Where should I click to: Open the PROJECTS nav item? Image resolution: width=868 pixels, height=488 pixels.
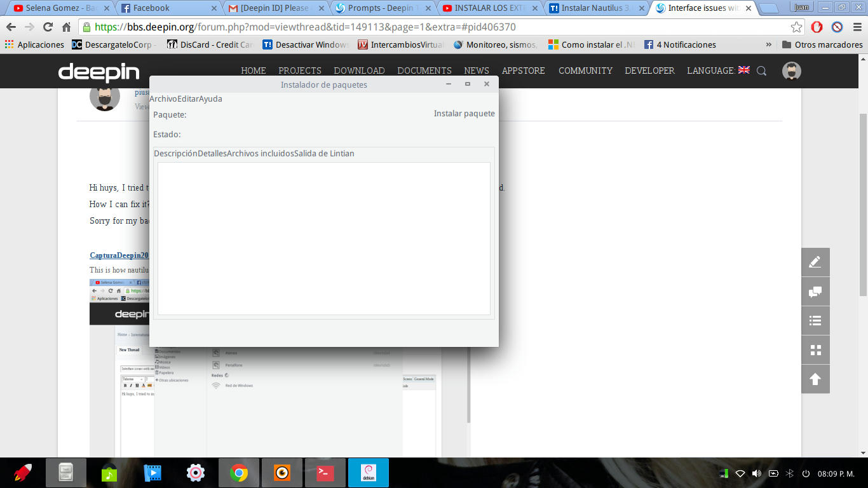pyautogui.click(x=300, y=71)
